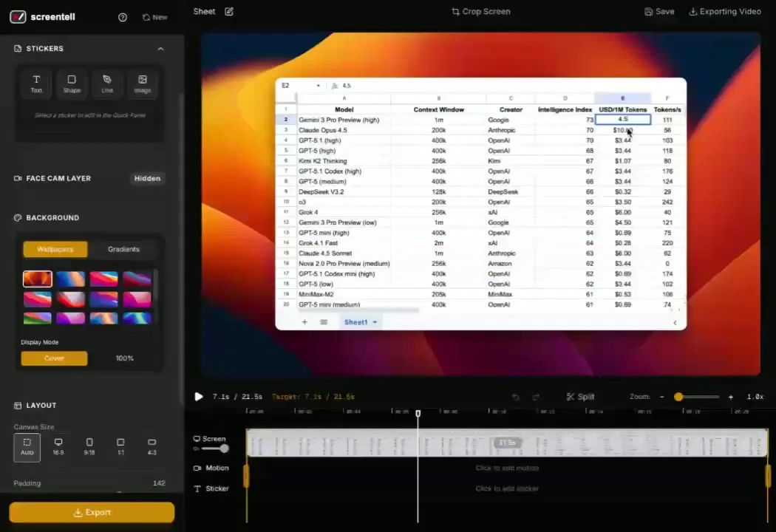The height and width of the screenshot is (532, 776).
Task: Split the clip with Split button
Action: point(580,397)
